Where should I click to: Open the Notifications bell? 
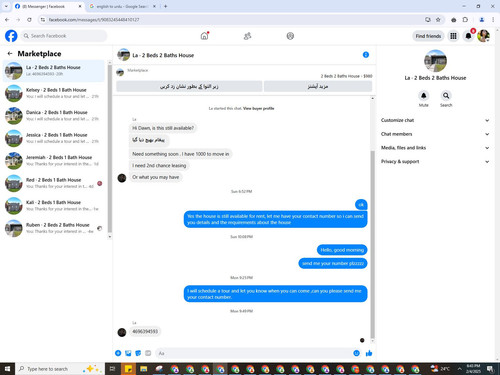(468, 36)
